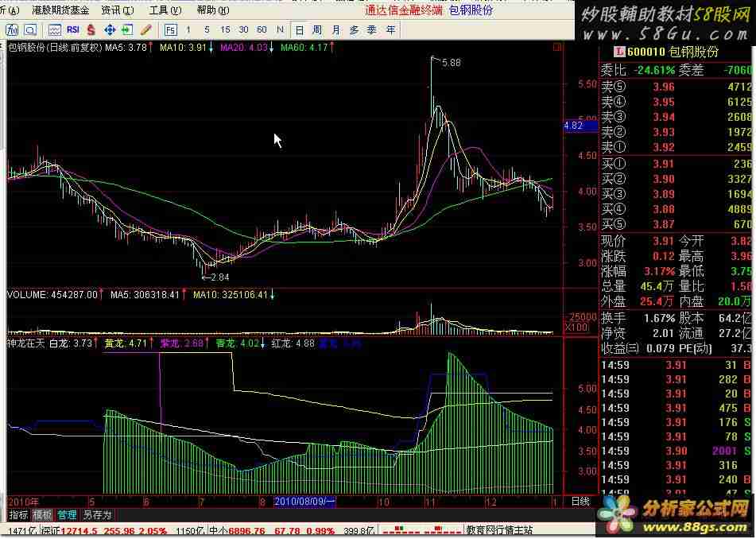Image resolution: width=756 pixels, height=539 pixels.
Task: Click the 通达信金融终端 title text
Action: 404,10
